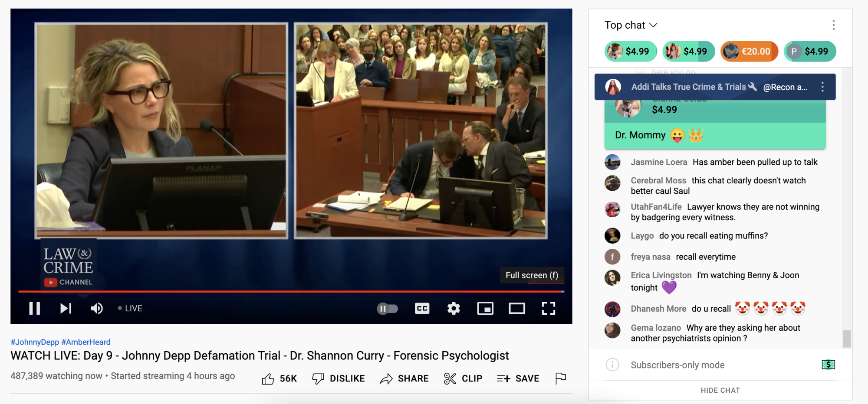
Task: Click the Dr. Mommy Super Chat card
Action: click(715, 125)
